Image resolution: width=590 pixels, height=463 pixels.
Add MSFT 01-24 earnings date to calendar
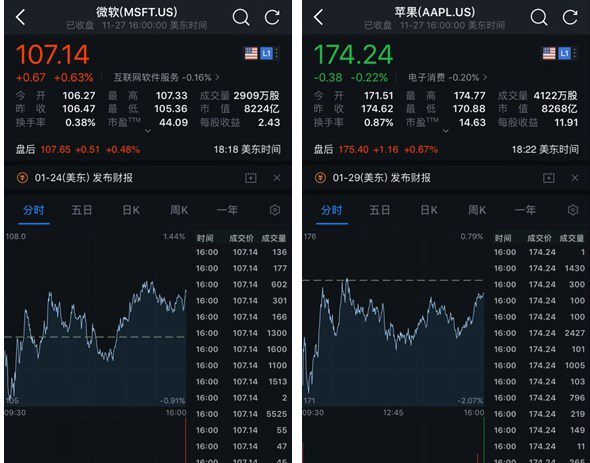pyautogui.click(x=251, y=178)
